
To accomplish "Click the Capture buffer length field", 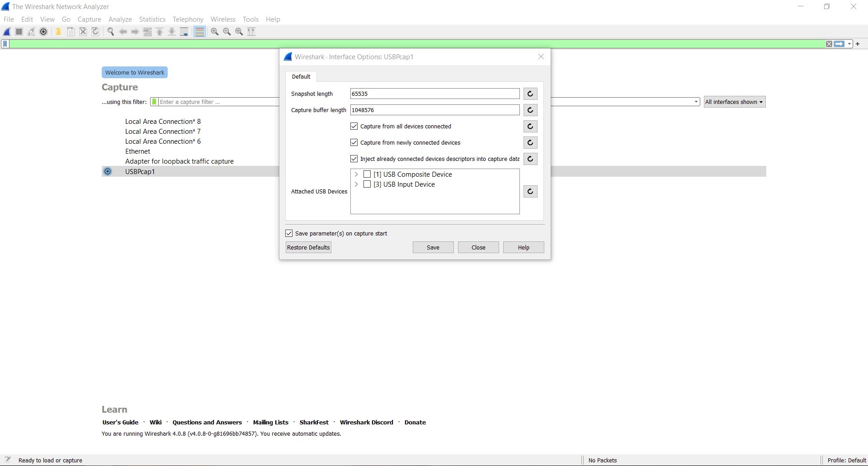I will pyautogui.click(x=435, y=110).
